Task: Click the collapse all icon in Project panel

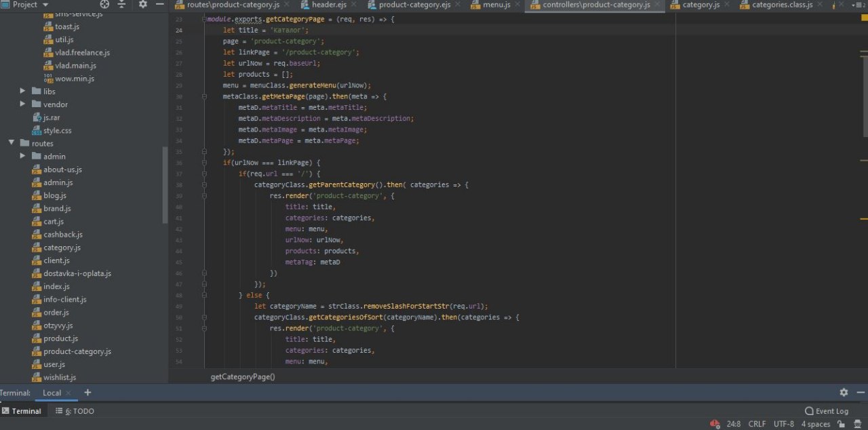Action: 122,4
